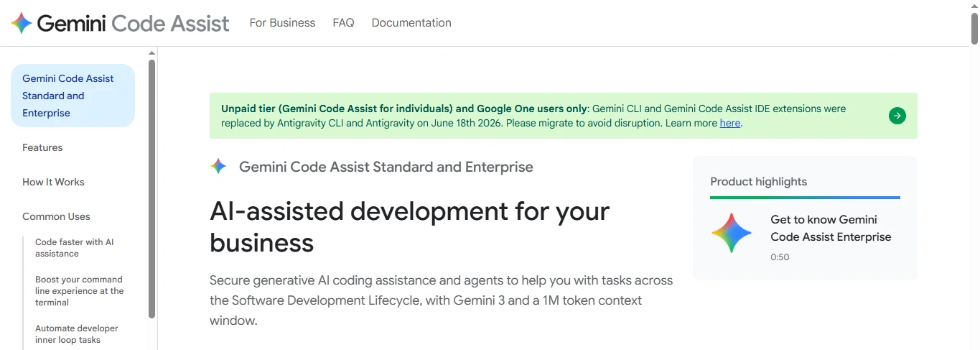The width and height of the screenshot is (980, 350).
Task: Open Boost your command line experience link
Action: coord(79,291)
